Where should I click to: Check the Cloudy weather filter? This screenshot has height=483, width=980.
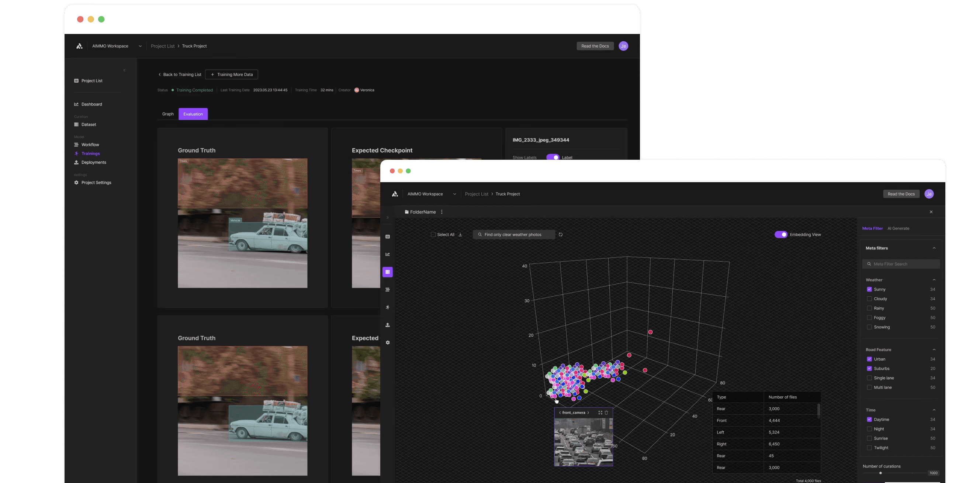point(869,299)
